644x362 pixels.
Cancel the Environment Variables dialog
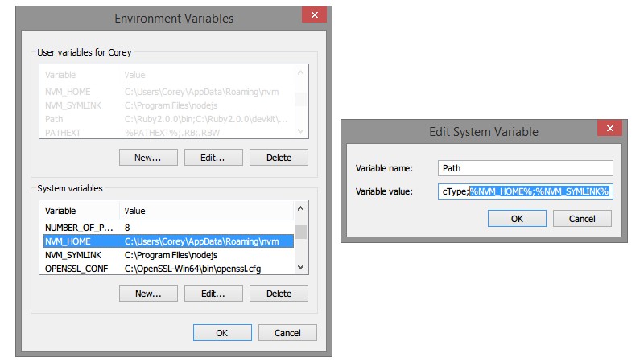pyautogui.click(x=287, y=333)
